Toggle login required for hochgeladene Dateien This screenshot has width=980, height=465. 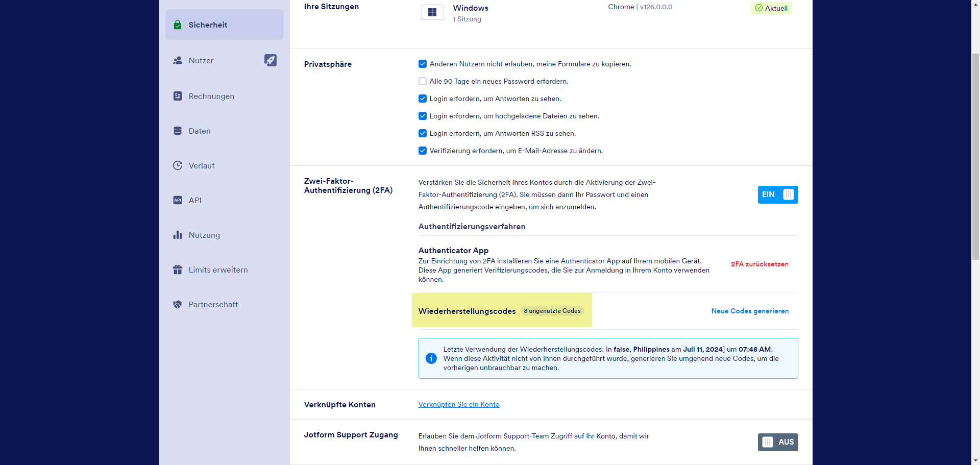click(423, 116)
